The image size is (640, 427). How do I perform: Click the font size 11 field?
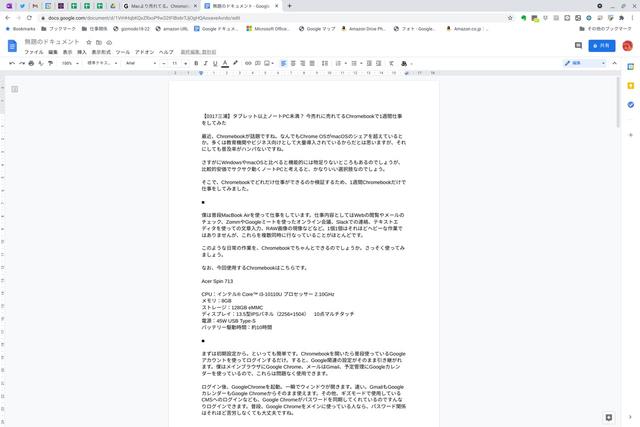pos(175,63)
